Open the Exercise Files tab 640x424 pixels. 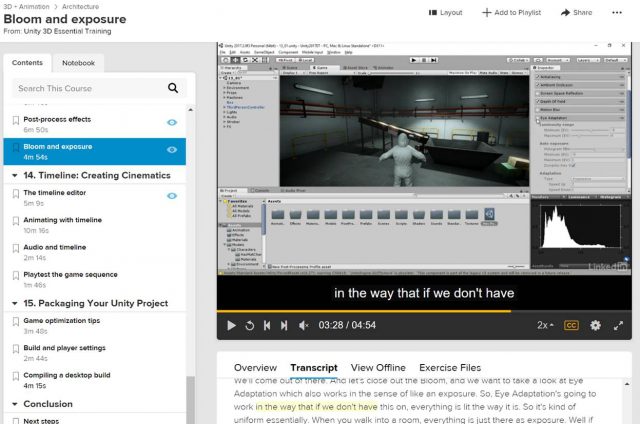pyautogui.click(x=450, y=368)
